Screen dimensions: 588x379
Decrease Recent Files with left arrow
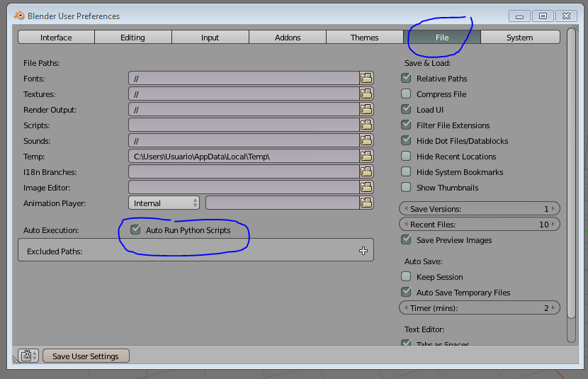406,224
